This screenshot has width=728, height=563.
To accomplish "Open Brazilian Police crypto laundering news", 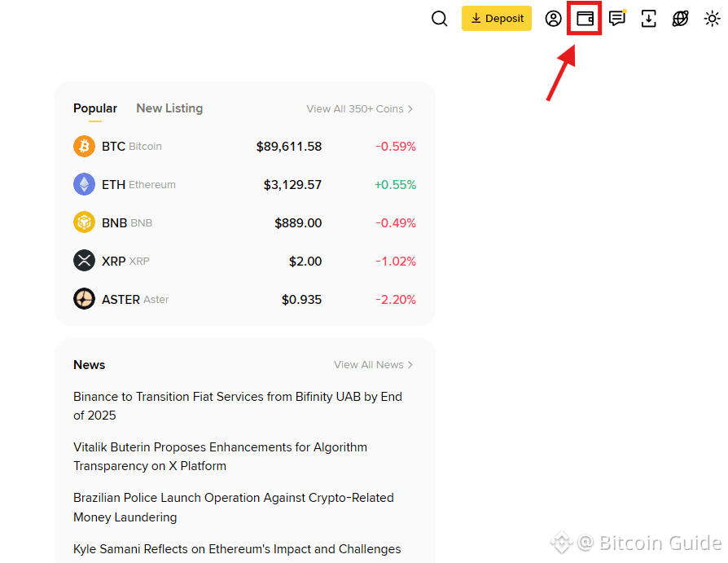I will 234,508.
